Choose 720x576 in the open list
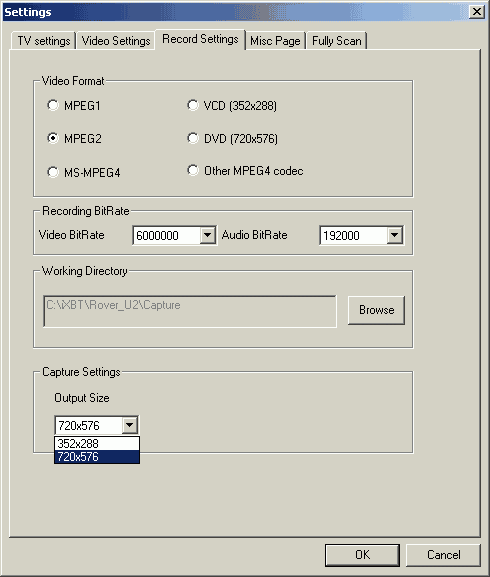 coord(97,457)
